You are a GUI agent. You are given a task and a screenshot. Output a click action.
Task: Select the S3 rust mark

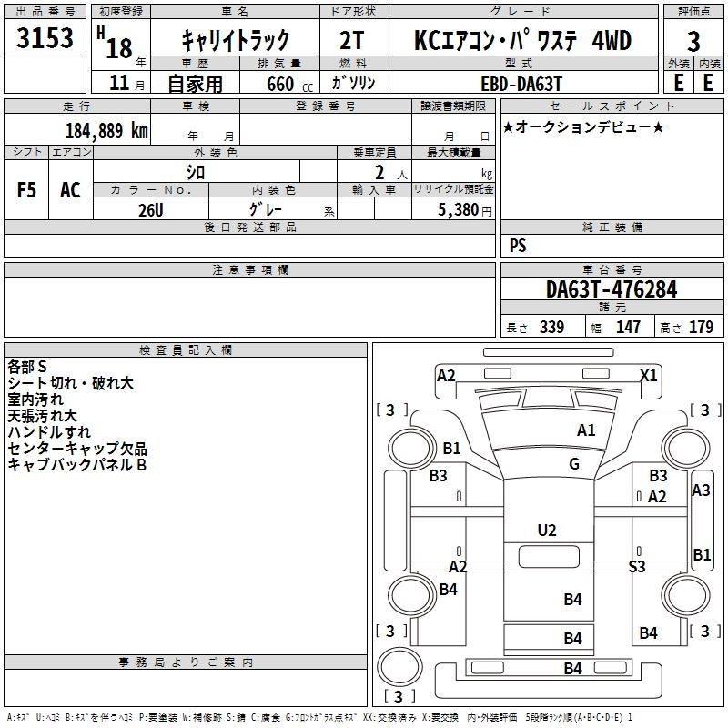(636, 566)
